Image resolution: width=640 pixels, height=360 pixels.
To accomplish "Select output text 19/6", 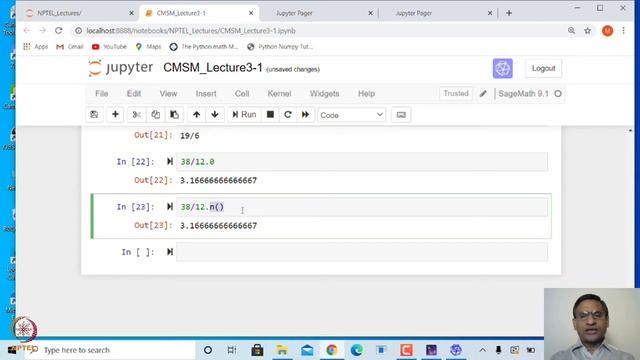I will coord(190,136).
